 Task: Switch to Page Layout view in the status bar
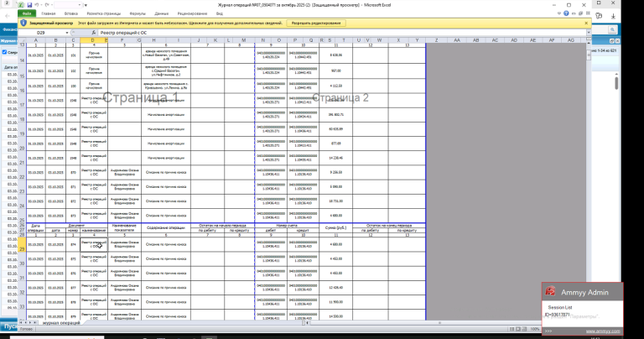point(518,329)
